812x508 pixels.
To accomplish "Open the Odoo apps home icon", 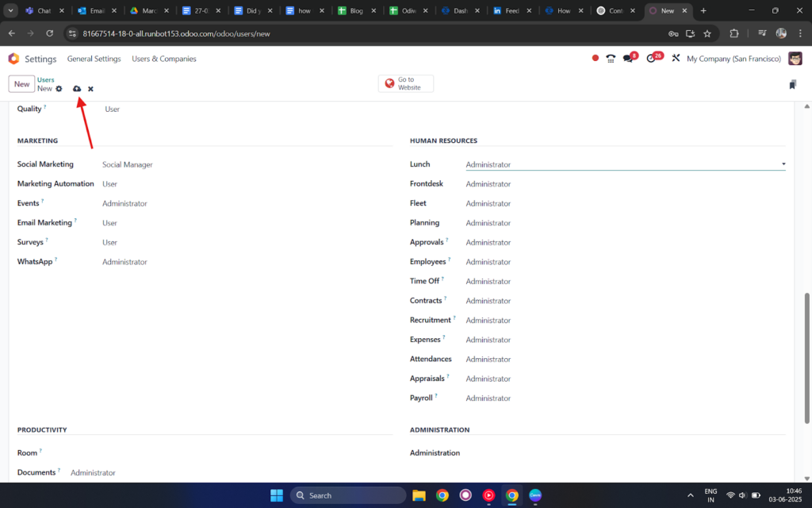I will point(14,59).
